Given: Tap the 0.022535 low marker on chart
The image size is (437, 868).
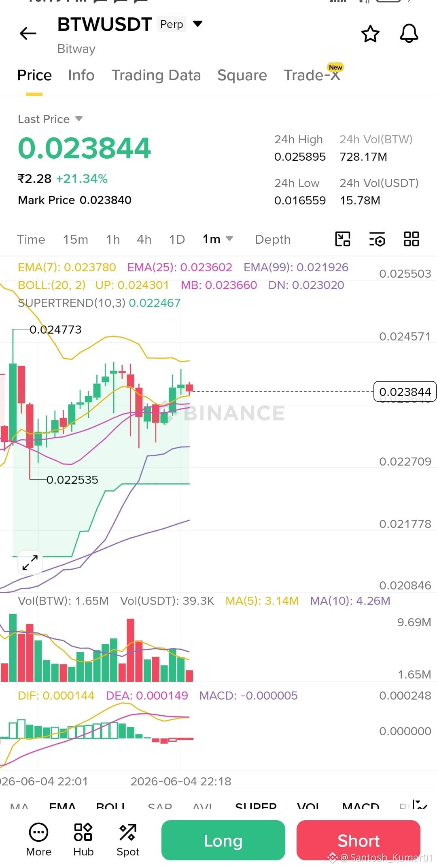Looking at the screenshot, I should click(72, 480).
